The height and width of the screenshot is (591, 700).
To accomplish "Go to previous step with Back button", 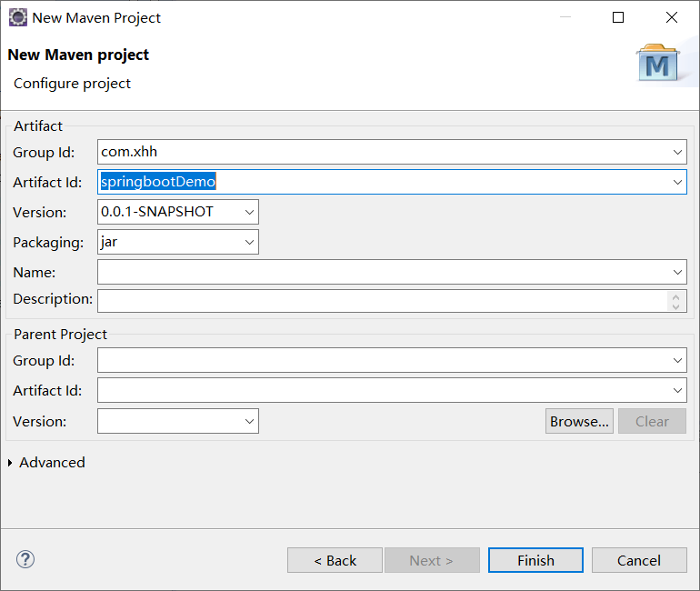I will click(x=335, y=560).
